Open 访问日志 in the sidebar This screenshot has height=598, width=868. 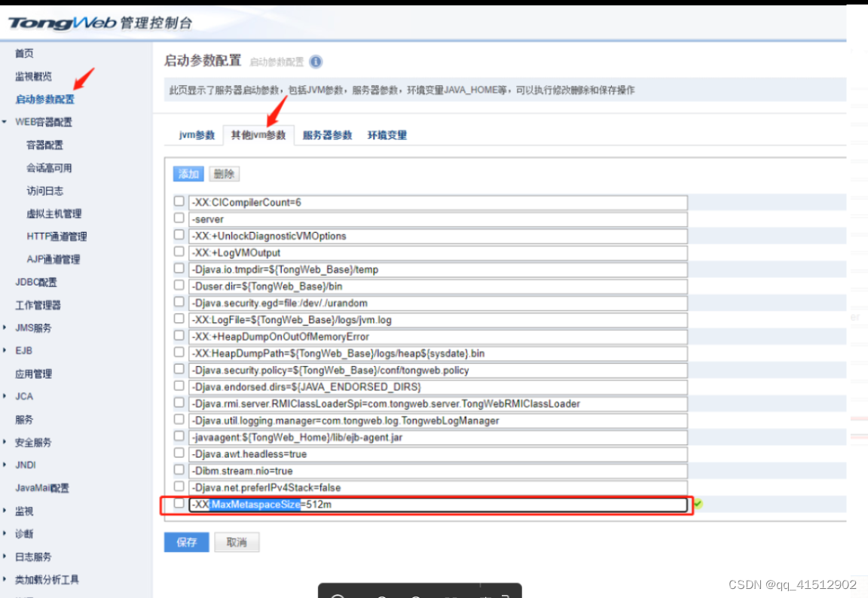45,191
